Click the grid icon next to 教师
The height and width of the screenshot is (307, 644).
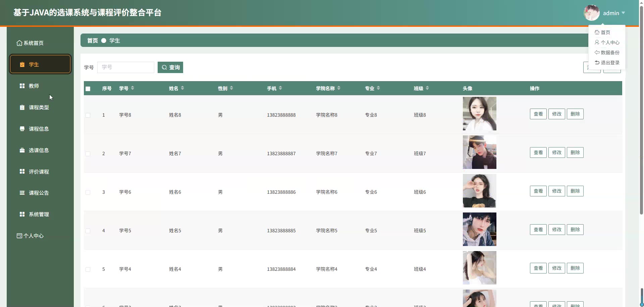[x=22, y=86]
